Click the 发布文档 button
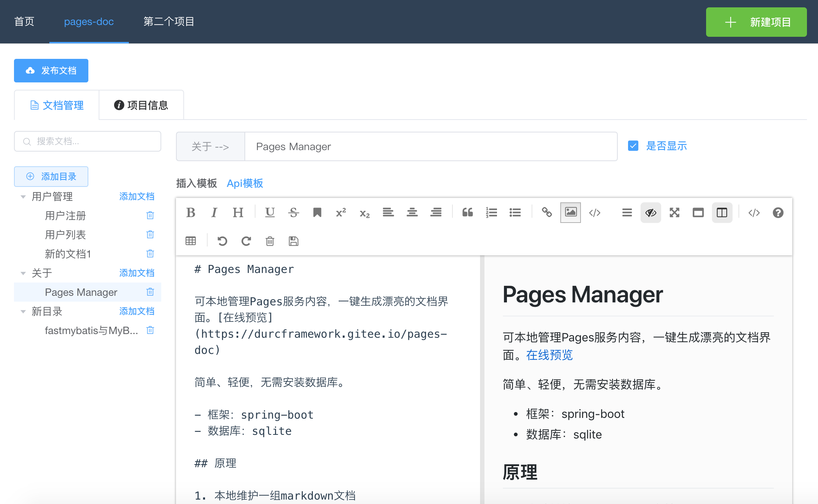This screenshot has height=504, width=818. (x=51, y=70)
